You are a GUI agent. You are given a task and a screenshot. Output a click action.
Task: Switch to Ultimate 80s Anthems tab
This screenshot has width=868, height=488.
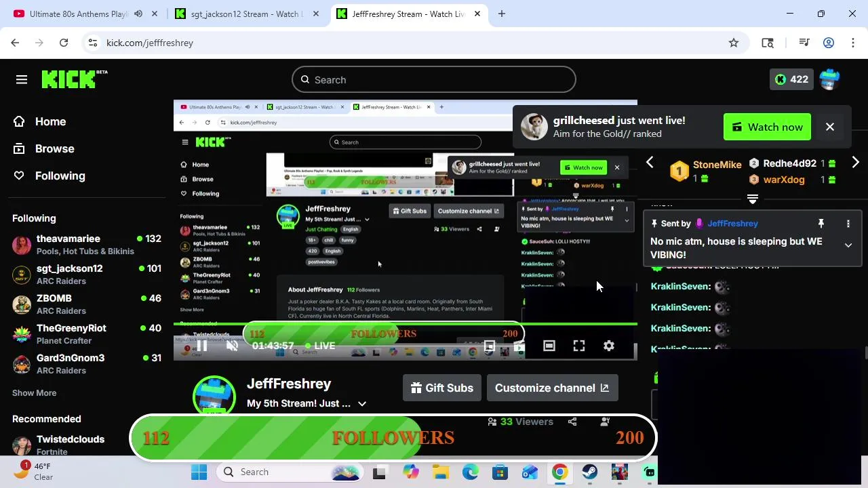click(79, 14)
